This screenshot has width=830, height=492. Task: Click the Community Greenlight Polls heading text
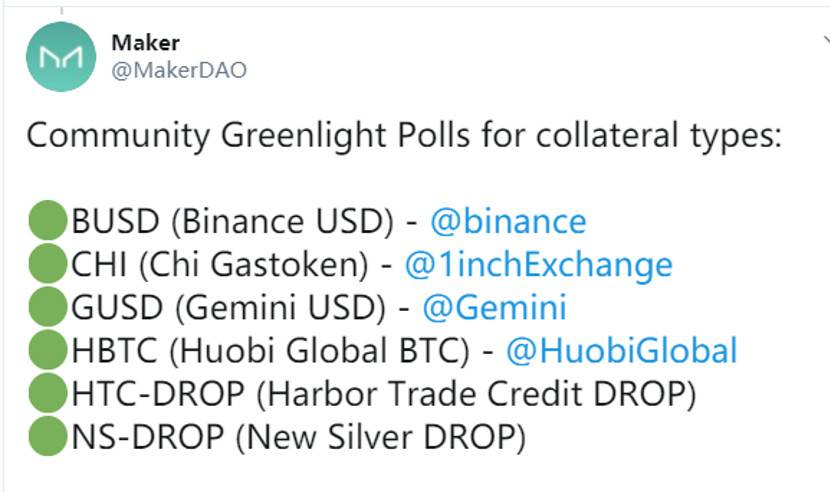pyautogui.click(x=402, y=135)
